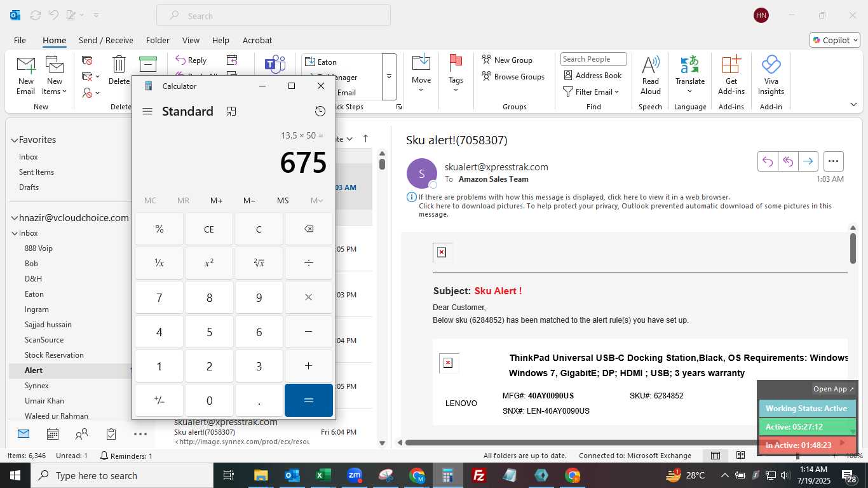
Task: Click New Group in the ribbon
Action: click(x=507, y=60)
